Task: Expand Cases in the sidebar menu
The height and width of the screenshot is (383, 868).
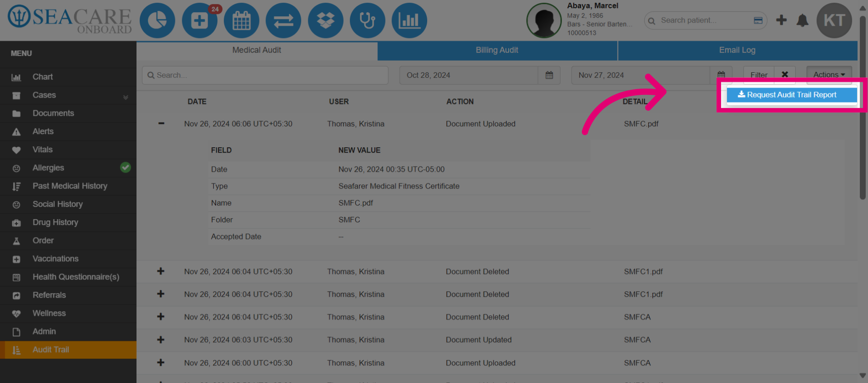Action: coord(68,95)
